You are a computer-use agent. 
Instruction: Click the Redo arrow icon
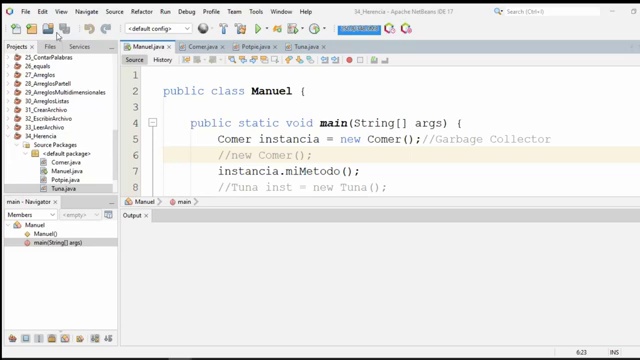click(x=106, y=29)
